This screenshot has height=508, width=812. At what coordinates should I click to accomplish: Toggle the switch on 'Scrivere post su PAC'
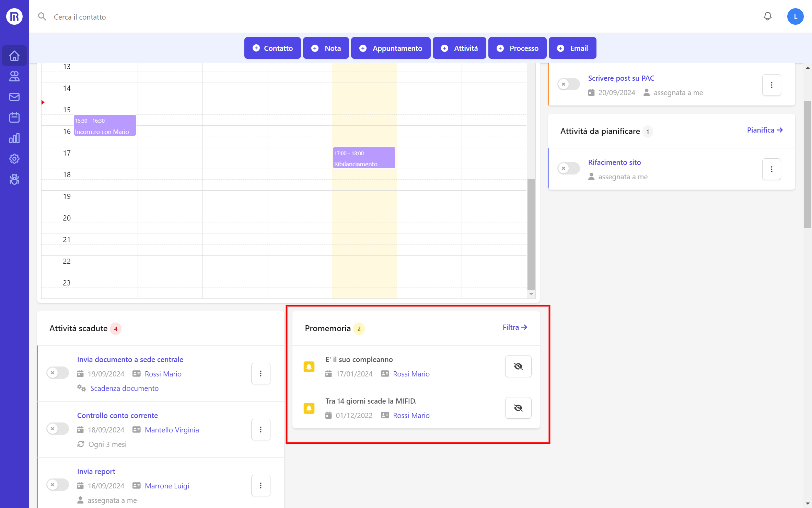click(568, 84)
